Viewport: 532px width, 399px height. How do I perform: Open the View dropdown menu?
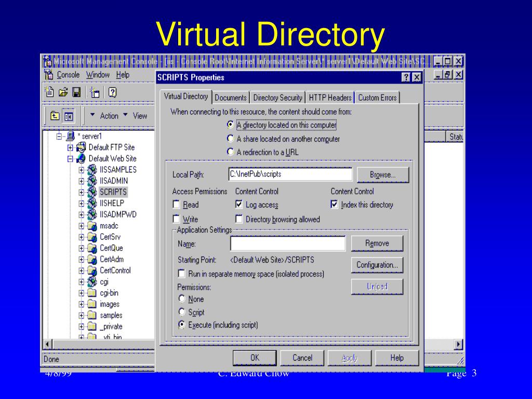(x=136, y=116)
